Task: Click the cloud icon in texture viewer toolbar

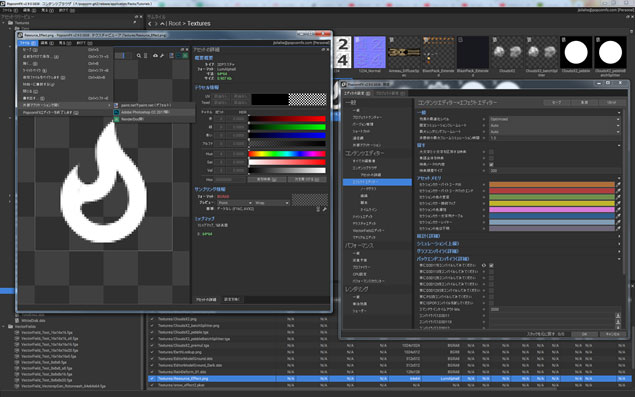Action: (155, 55)
